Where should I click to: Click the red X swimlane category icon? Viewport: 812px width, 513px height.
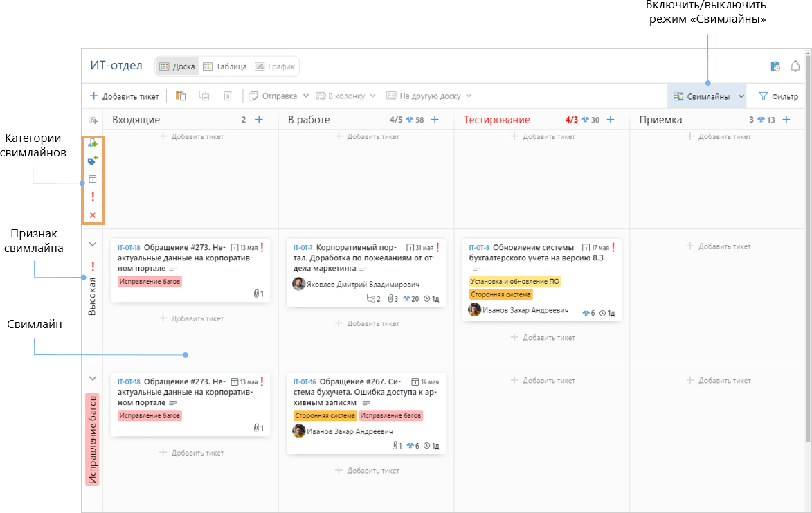[93, 215]
